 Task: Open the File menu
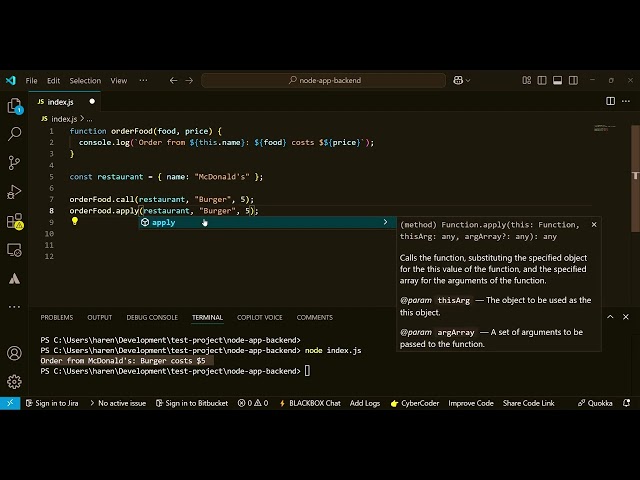point(31,80)
